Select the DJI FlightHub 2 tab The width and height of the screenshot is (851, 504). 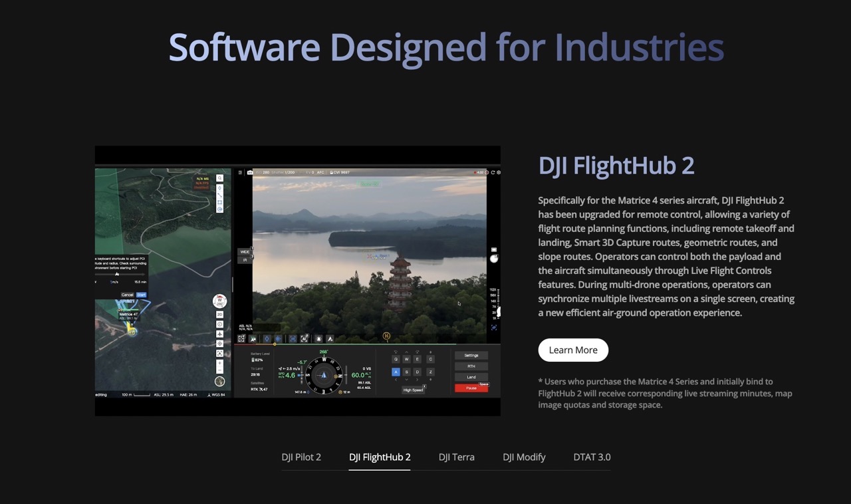pyautogui.click(x=380, y=457)
